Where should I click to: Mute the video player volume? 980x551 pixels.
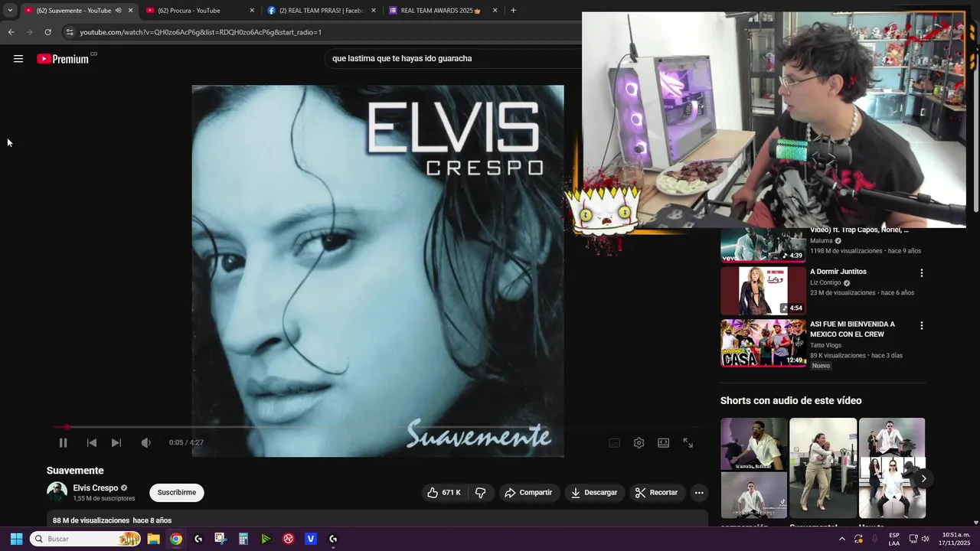[x=145, y=442]
